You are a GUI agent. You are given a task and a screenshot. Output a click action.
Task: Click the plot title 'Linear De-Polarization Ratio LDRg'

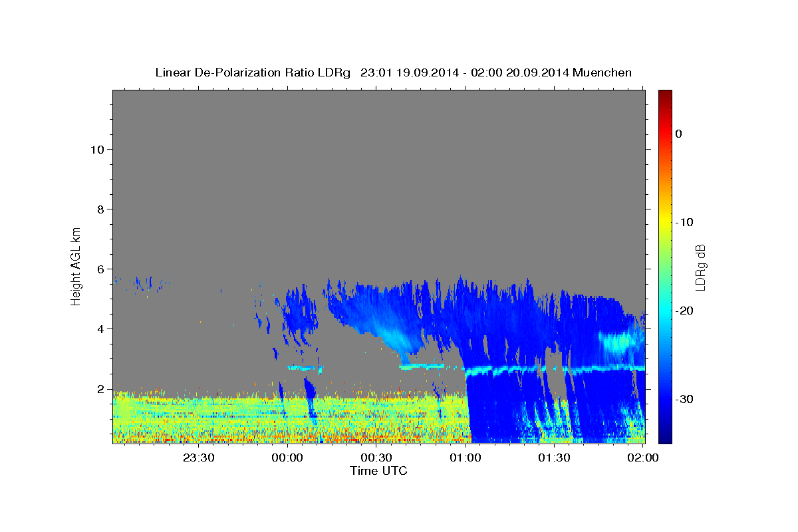(x=253, y=72)
